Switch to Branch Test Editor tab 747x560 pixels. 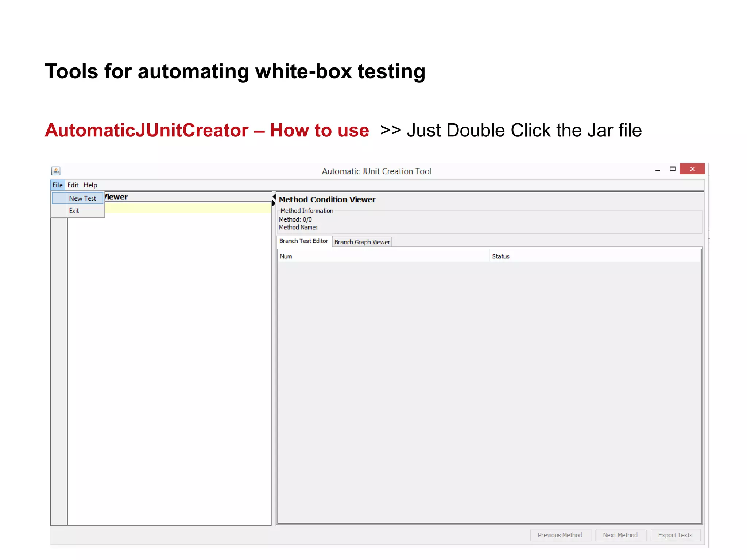[304, 241]
